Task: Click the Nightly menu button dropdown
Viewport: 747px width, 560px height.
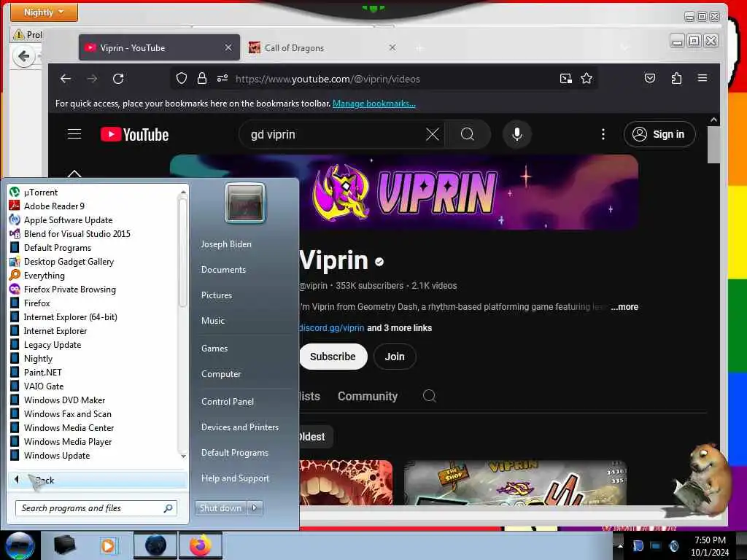Action: [x=44, y=12]
